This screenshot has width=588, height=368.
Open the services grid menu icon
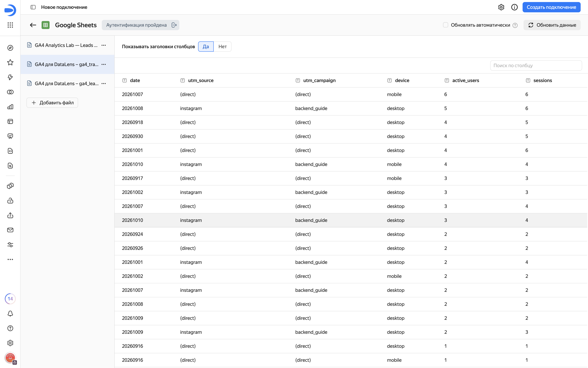pyautogui.click(x=10, y=25)
